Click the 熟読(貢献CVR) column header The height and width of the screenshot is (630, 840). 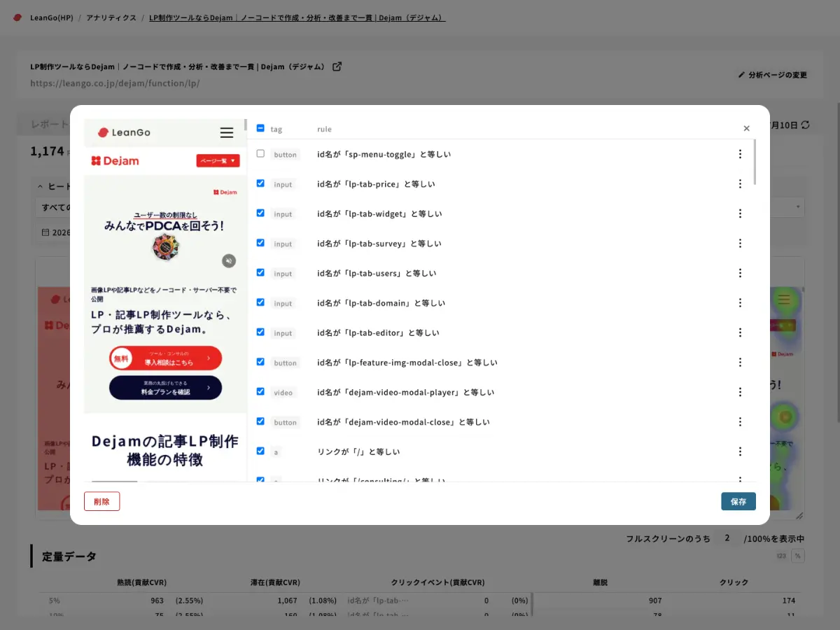click(x=142, y=582)
